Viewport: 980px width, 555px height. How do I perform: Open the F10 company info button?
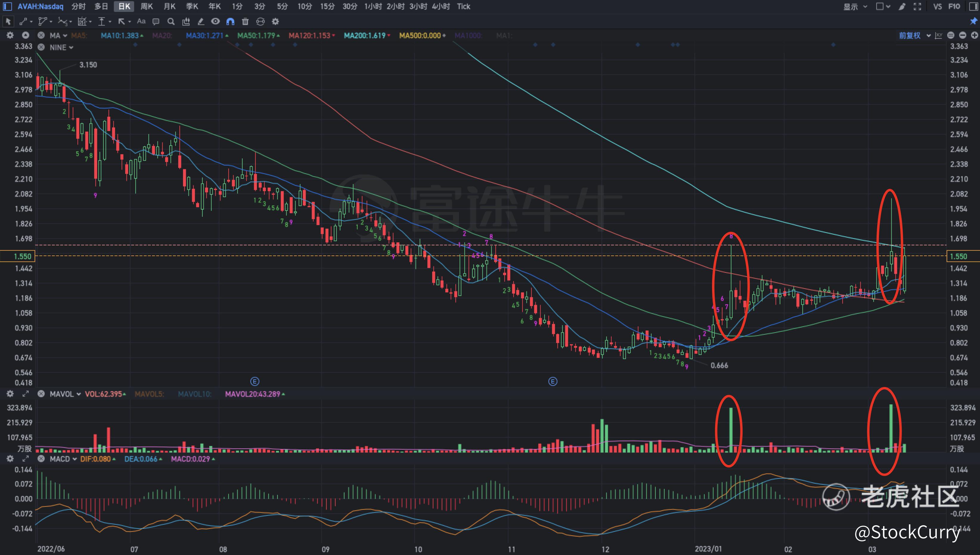pyautogui.click(x=954, y=7)
